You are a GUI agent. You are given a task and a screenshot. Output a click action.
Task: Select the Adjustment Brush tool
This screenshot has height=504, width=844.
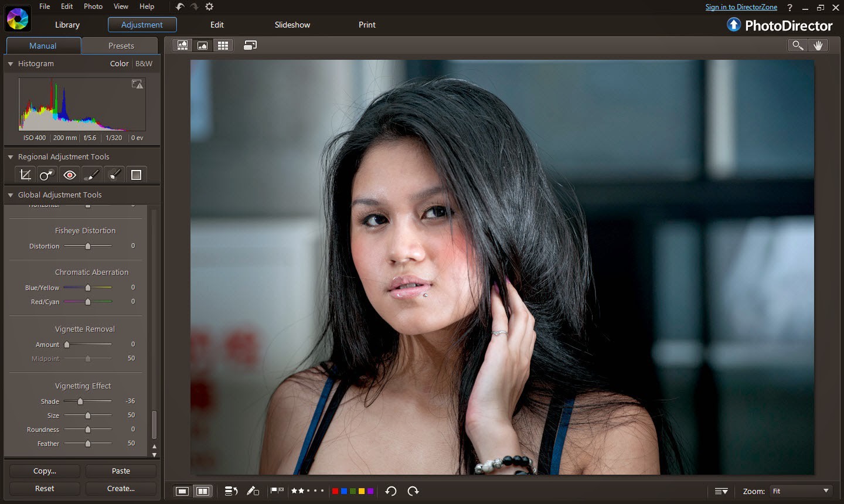pyautogui.click(x=91, y=175)
